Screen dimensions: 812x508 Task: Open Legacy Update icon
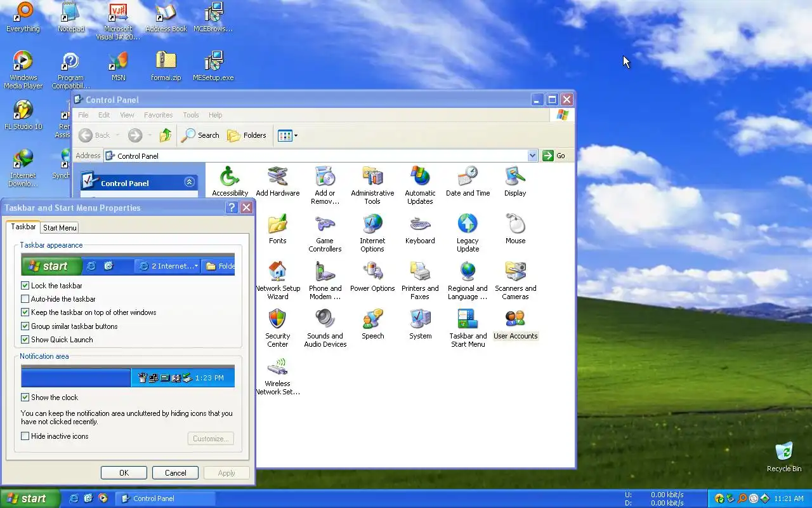point(468,232)
